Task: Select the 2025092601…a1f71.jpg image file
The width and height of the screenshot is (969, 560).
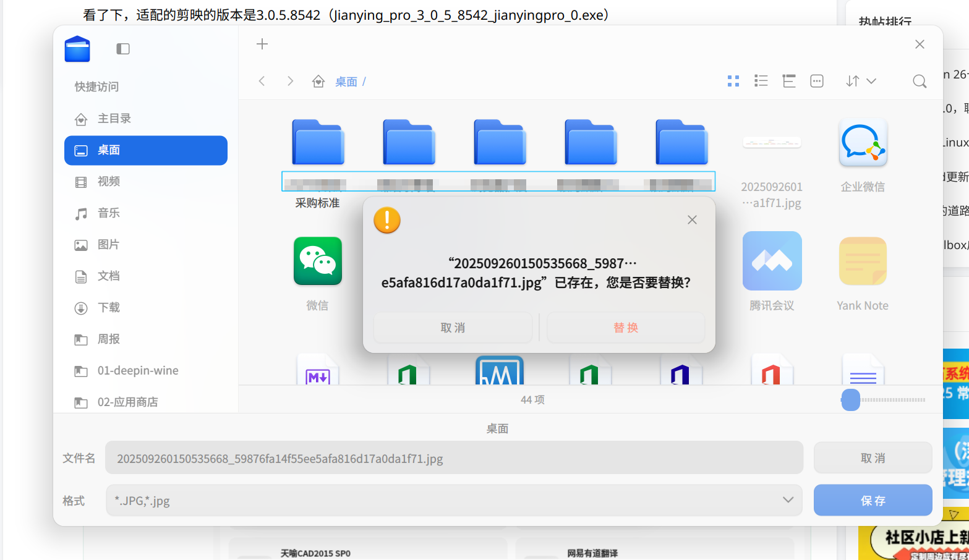Action: pyautogui.click(x=772, y=143)
